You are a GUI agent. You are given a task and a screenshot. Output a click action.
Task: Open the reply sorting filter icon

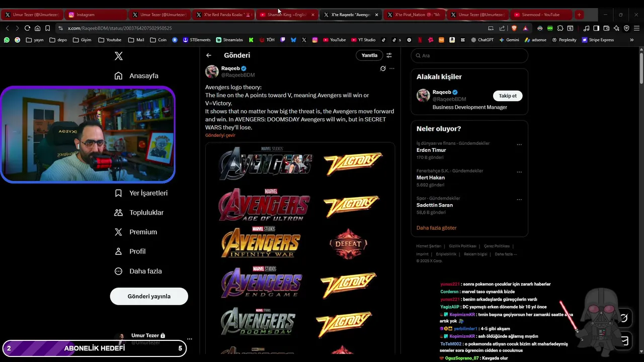point(389,55)
